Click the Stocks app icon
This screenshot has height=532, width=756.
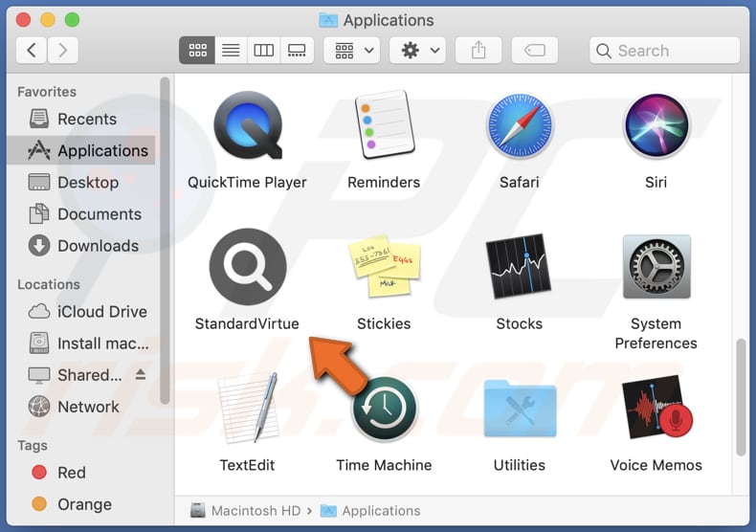coord(519,266)
